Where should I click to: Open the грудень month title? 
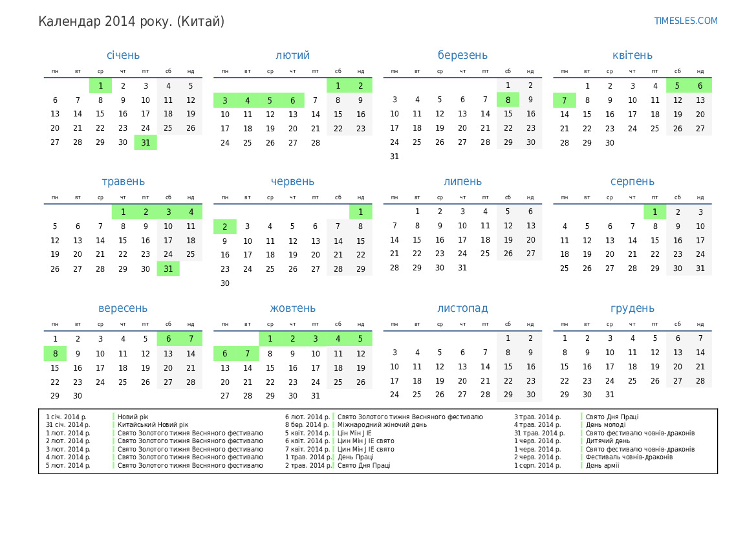coord(632,309)
